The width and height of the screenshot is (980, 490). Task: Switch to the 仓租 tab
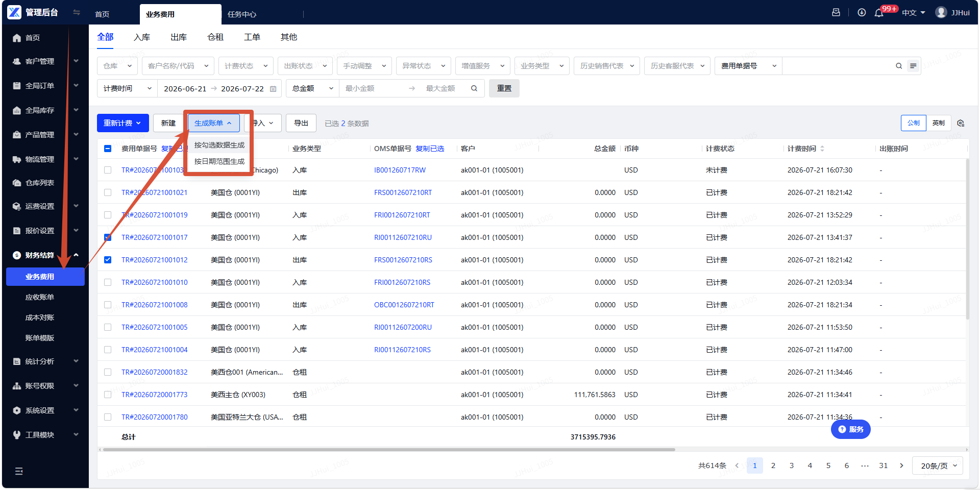tap(215, 37)
